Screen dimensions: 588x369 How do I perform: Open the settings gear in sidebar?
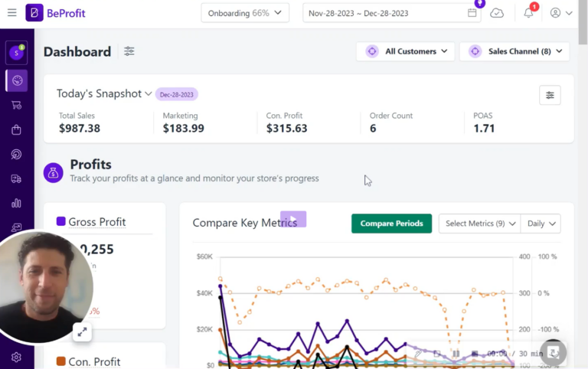coord(16,358)
